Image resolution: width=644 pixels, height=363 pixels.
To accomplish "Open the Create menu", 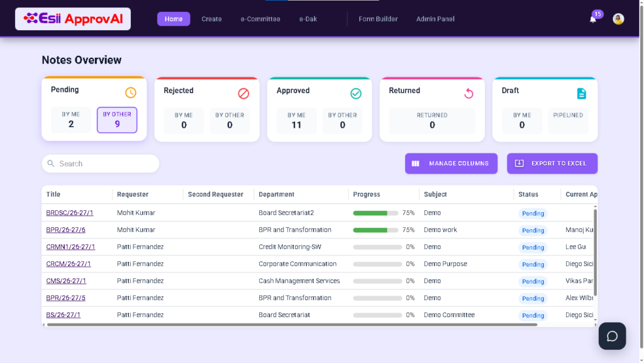I will [x=211, y=19].
